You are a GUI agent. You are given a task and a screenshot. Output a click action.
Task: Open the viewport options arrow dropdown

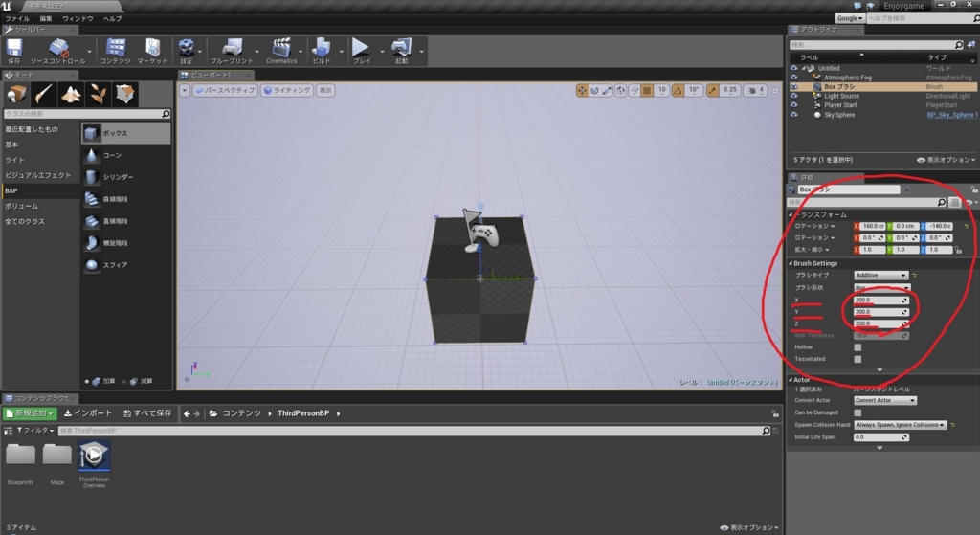point(185,91)
